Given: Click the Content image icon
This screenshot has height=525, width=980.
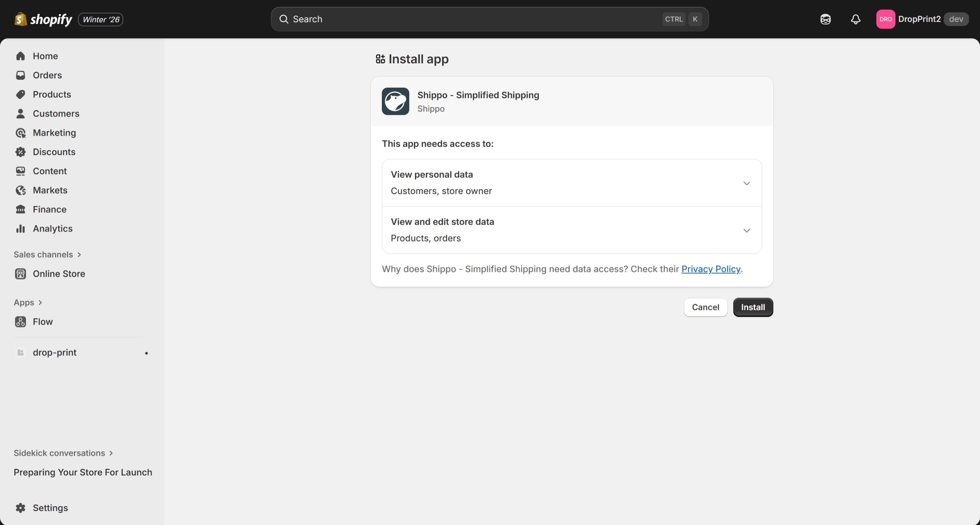Looking at the screenshot, I should (x=21, y=171).
